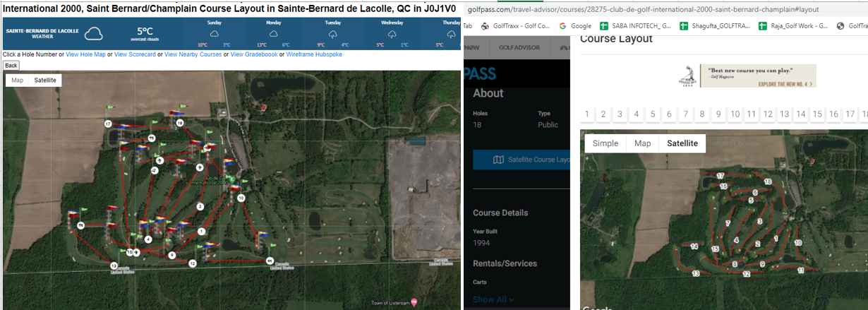Screen dimensions: 868x310
Task: Expand Show All rentals and services
Action: coord(493,299)
